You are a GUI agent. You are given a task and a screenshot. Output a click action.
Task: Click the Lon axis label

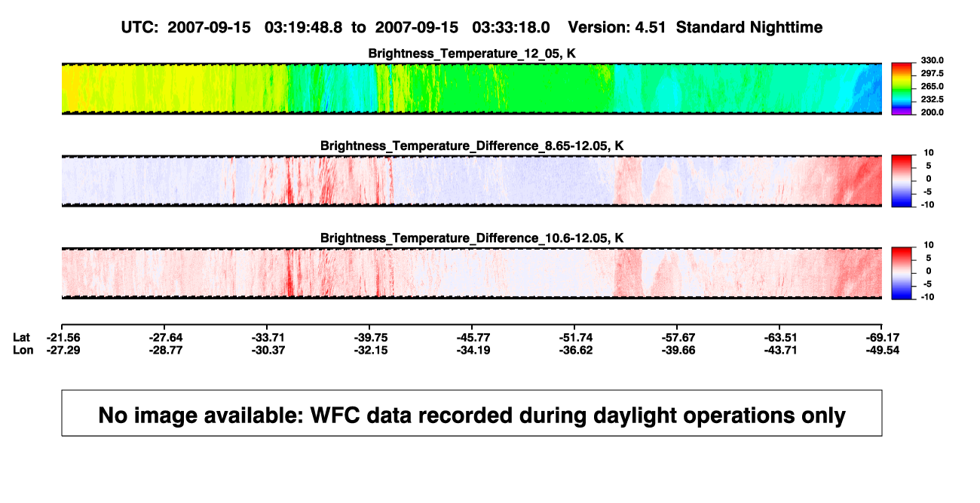coord(23,350)
